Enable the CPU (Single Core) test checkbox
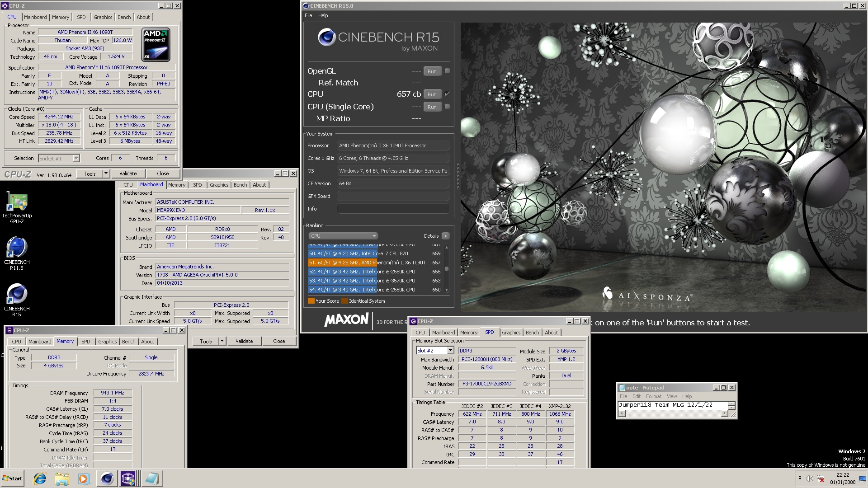Image resolution: width=868 pixels, height=488 pixels. [x=447, y=107]
